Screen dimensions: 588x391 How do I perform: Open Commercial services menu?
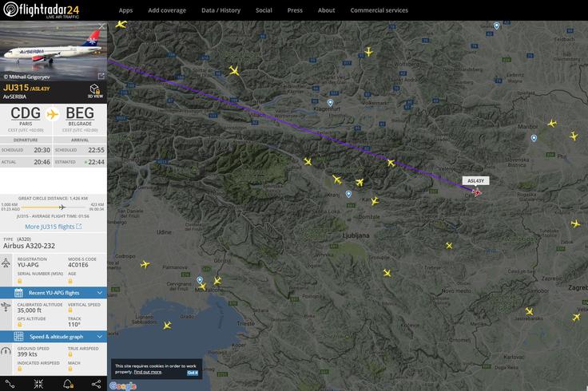[x=379, y=10]
